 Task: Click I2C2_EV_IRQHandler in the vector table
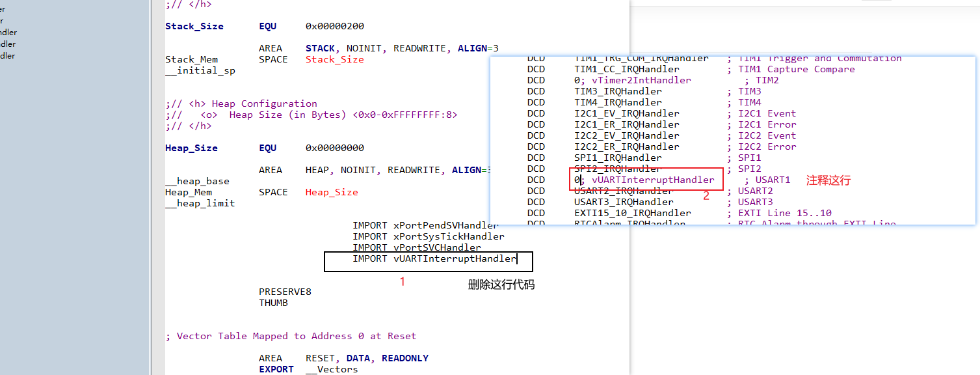pos(627,136)
